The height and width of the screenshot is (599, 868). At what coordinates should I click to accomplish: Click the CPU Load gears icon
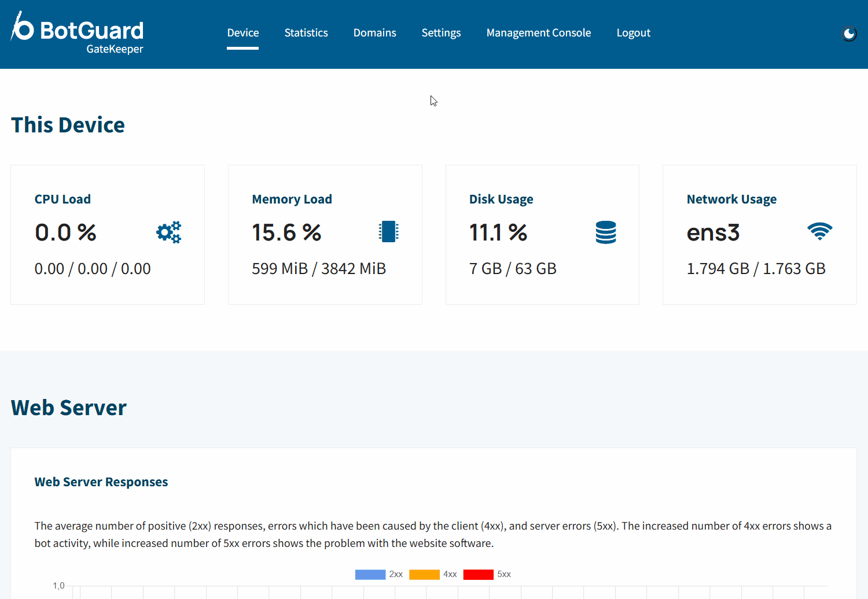(x=168, y=232)
